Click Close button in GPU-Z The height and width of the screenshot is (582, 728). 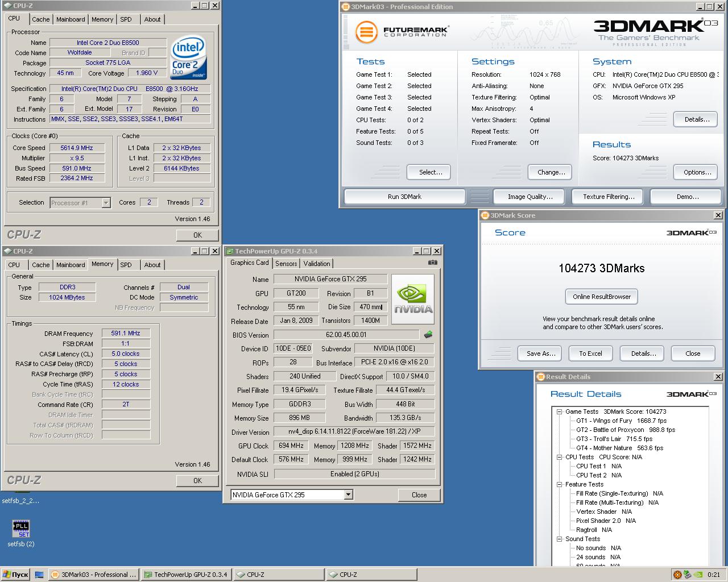(419, 495)
